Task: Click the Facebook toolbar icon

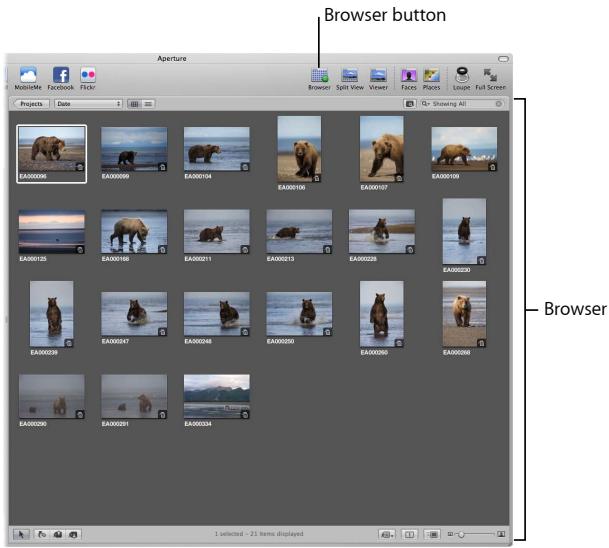Action: 61,78
